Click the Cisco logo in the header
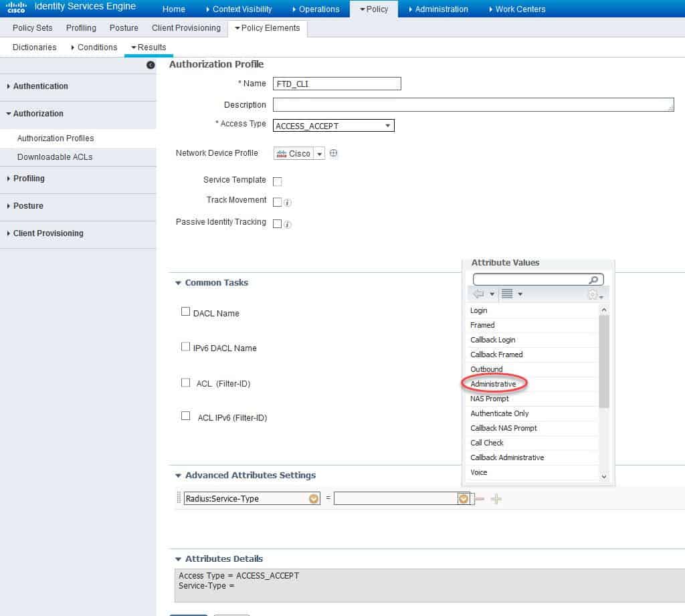The height and width of the screenshot is (616, 685). (16, 7)
